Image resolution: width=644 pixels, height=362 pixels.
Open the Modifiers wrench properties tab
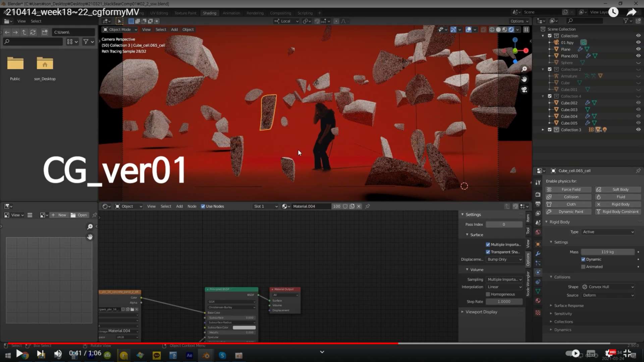tap(538, 254)
